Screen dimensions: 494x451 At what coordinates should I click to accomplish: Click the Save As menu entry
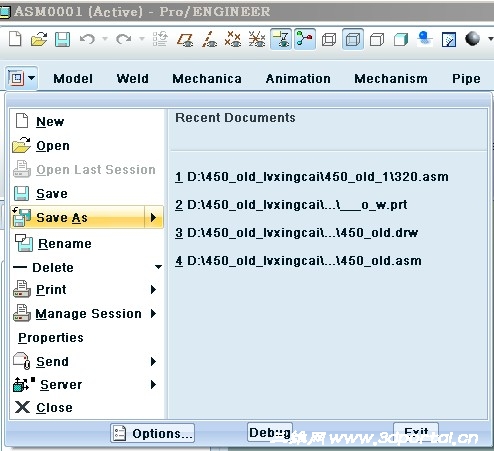pos(78,217)
